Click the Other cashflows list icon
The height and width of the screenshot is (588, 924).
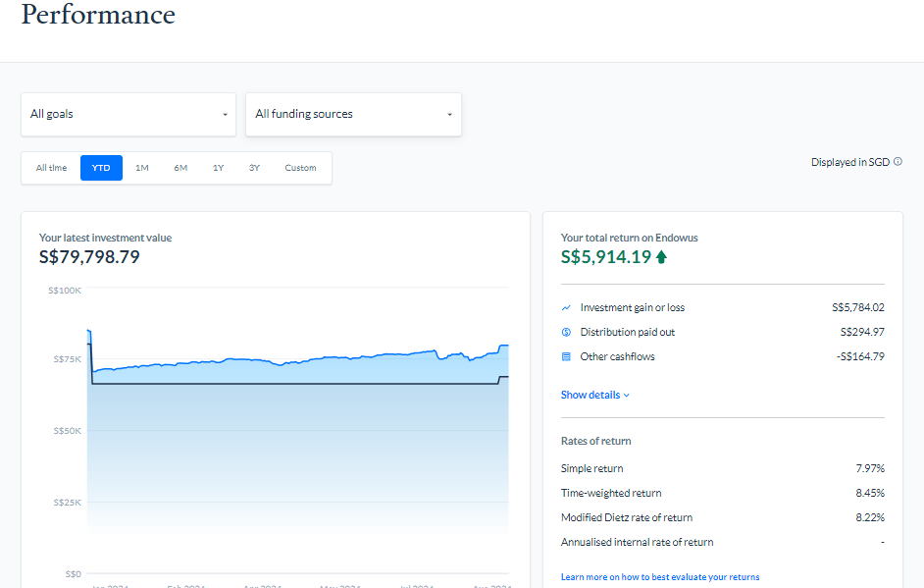click(x=566, y=357)
